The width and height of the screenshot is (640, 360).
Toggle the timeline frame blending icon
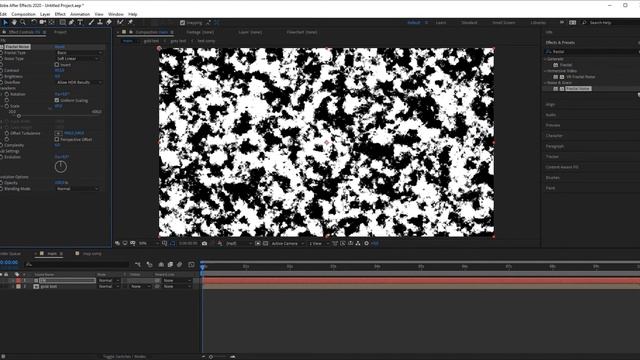[x=170, y=264]
